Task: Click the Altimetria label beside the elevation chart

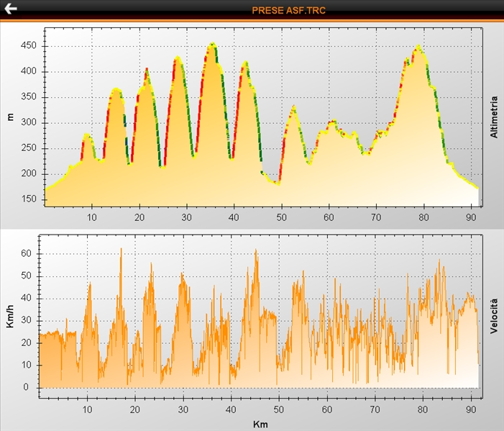Action: pos(494,117)
